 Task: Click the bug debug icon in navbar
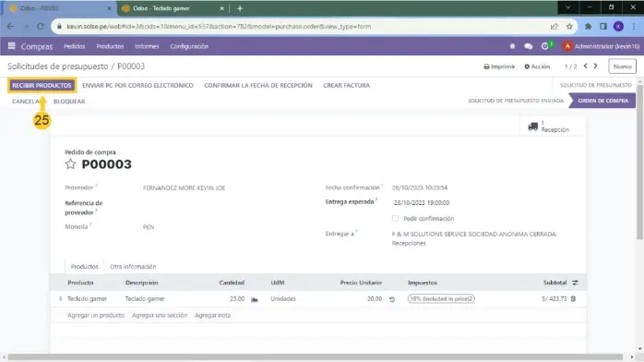[512, 46]
